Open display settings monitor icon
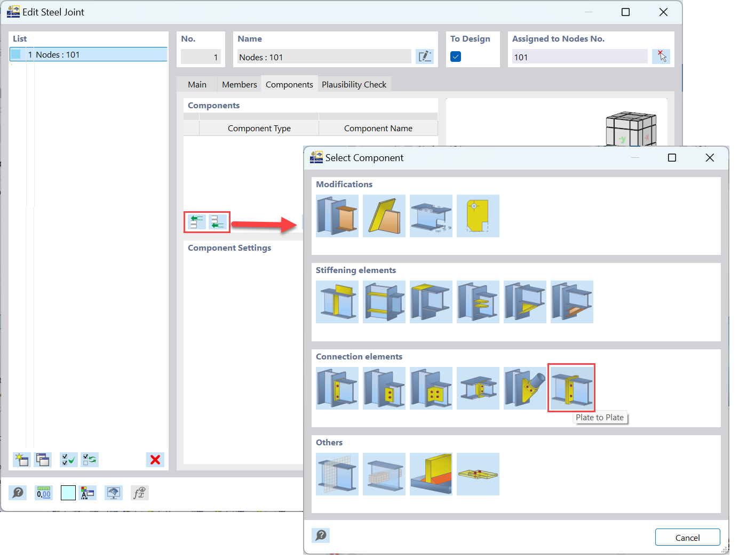Image resolution: width=747 pixels, height=560 pixels. (114, 493)
